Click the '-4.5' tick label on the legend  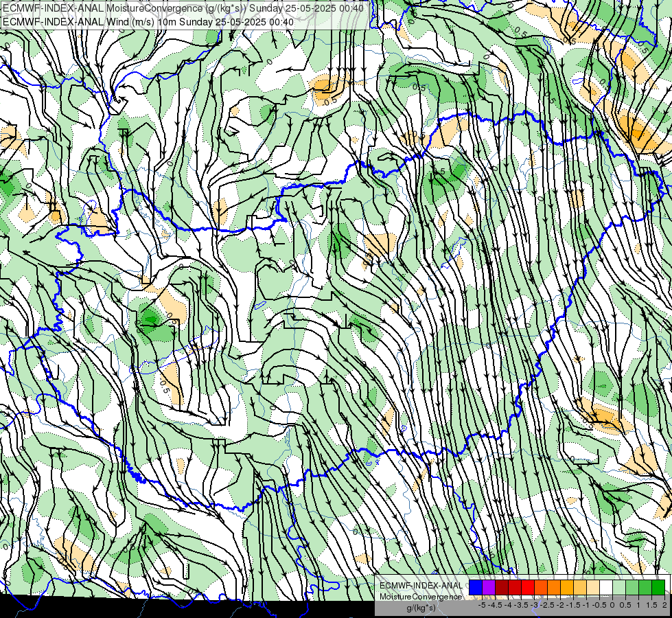[x=496, y=605]
